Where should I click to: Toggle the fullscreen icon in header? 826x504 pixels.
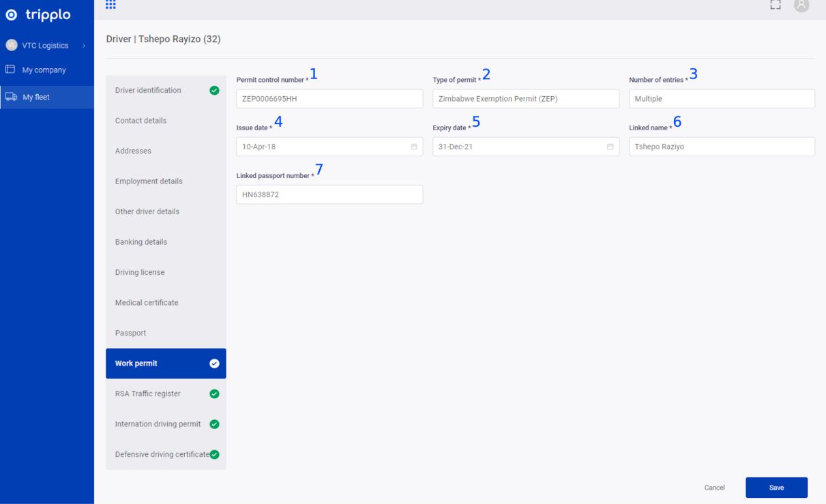[775, 5]
